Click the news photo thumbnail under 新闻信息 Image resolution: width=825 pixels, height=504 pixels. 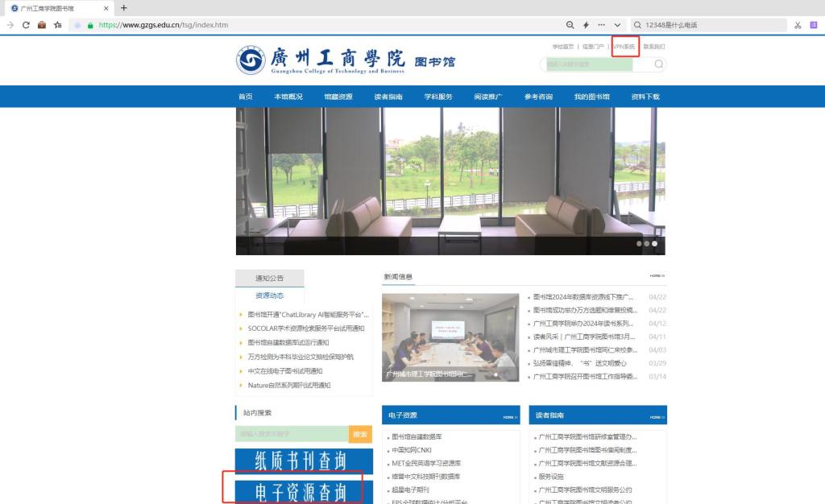450,337
